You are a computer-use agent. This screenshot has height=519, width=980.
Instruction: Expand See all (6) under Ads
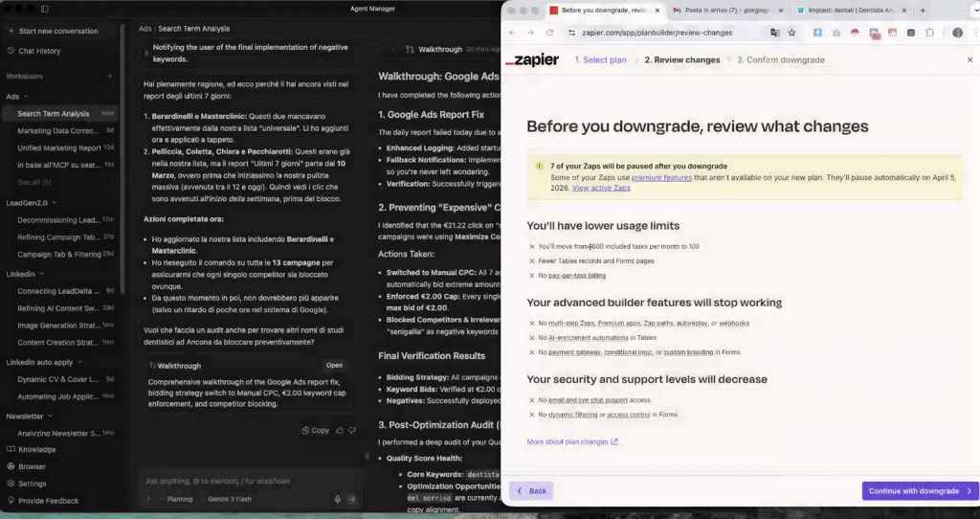(34, 182)
